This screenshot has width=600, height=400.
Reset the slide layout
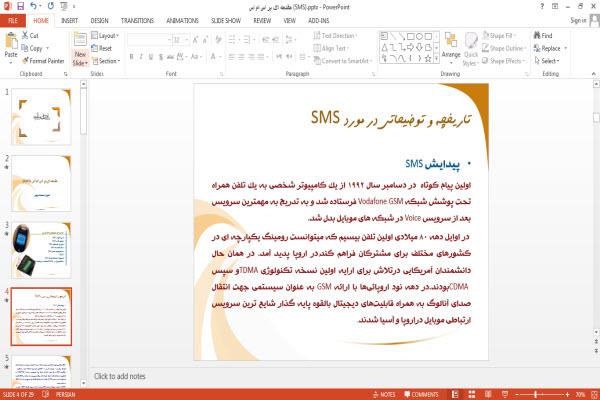pos(101,48)
